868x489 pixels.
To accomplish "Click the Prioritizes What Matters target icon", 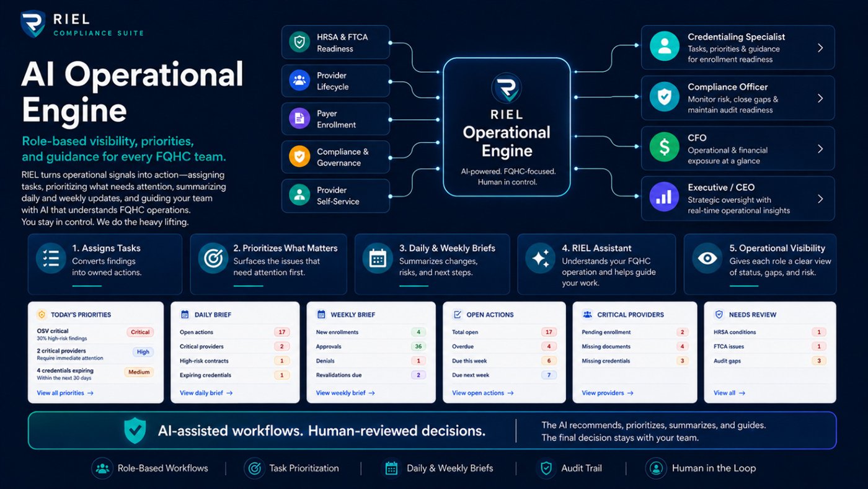I will coord(213,259).
